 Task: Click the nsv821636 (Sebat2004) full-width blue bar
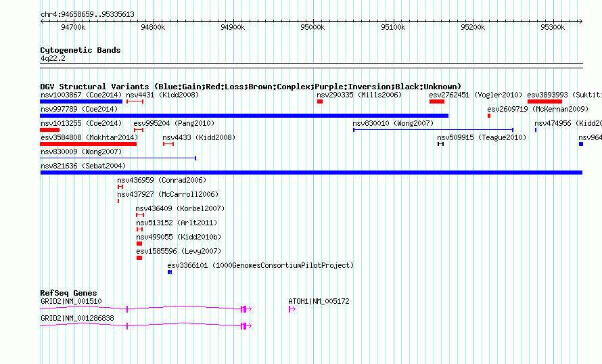coord(311,173)
